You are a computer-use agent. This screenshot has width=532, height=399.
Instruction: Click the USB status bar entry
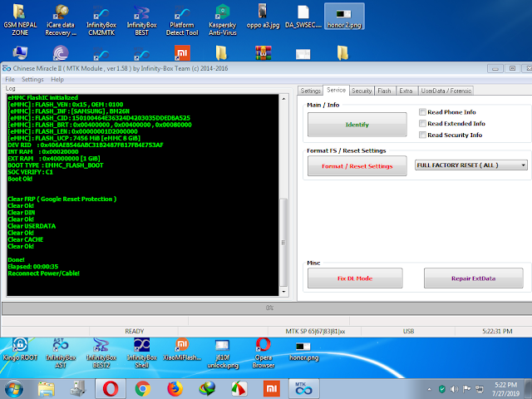[408, 331]
